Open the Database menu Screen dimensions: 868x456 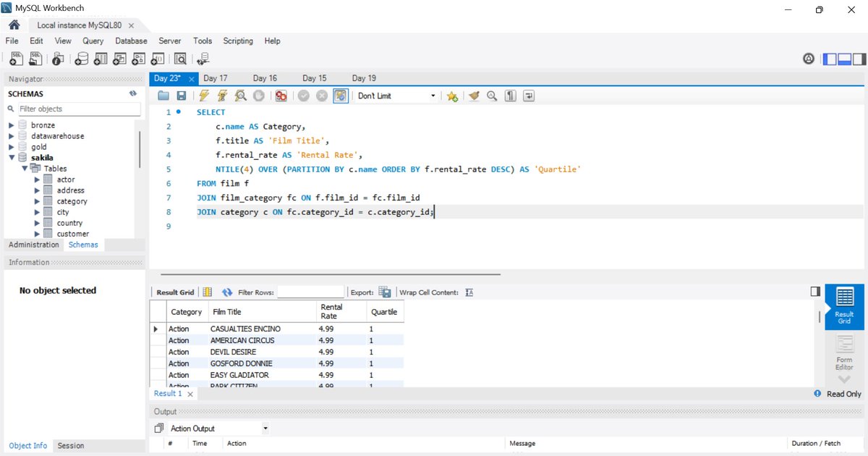click(131, 41)
